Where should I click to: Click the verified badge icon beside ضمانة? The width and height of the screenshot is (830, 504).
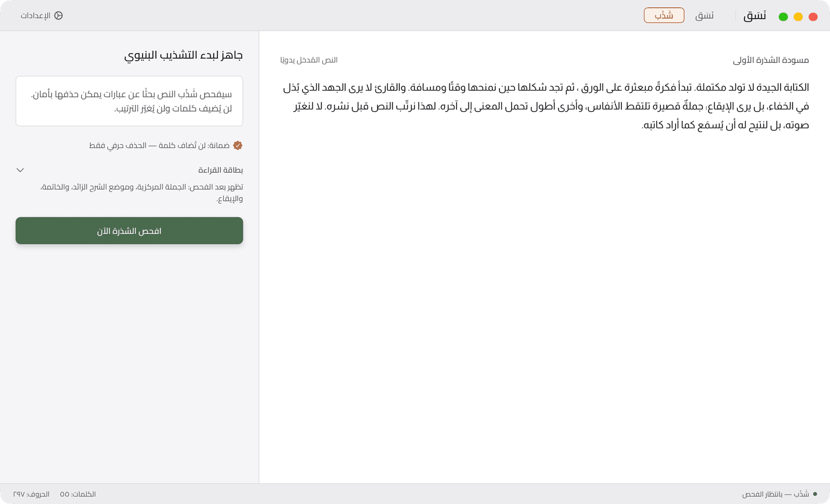pos(238,145)
